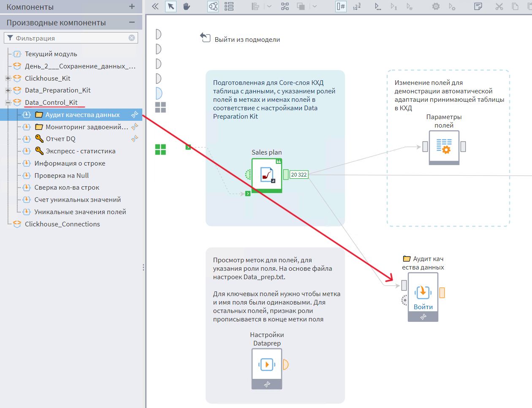Image resolution: width=532 pixels, height=408 pixels.
Task: Select Проверка на Null component
Action: tap(61, 175)
